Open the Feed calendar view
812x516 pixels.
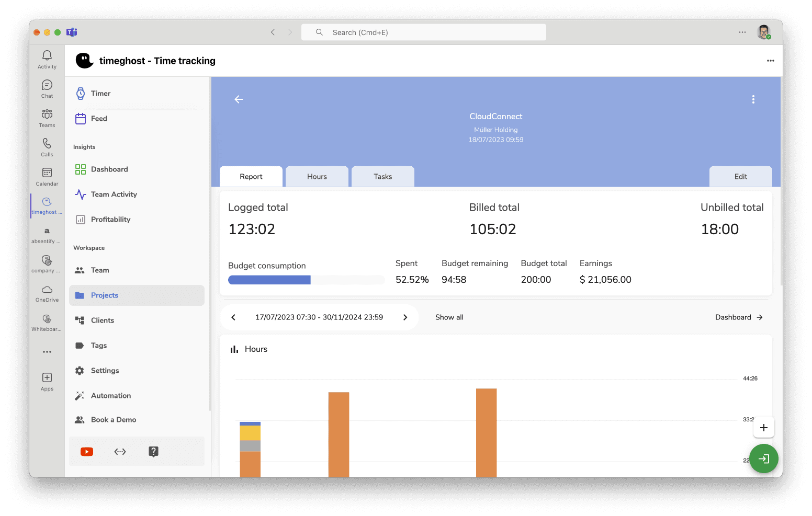[98, 119]
